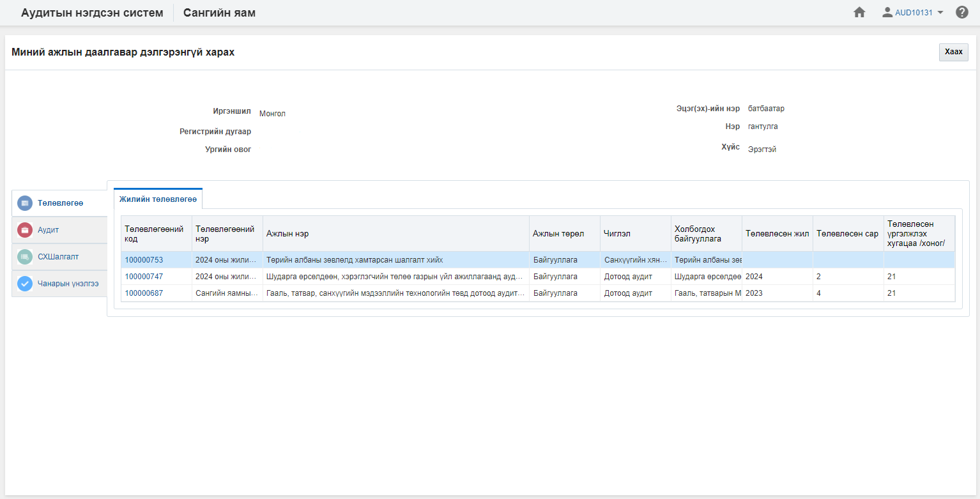The width and height of the screenshot is (980, 499).
Task: Select the Төлөвлөгөө side tab
Action: (x=59, y=203)
